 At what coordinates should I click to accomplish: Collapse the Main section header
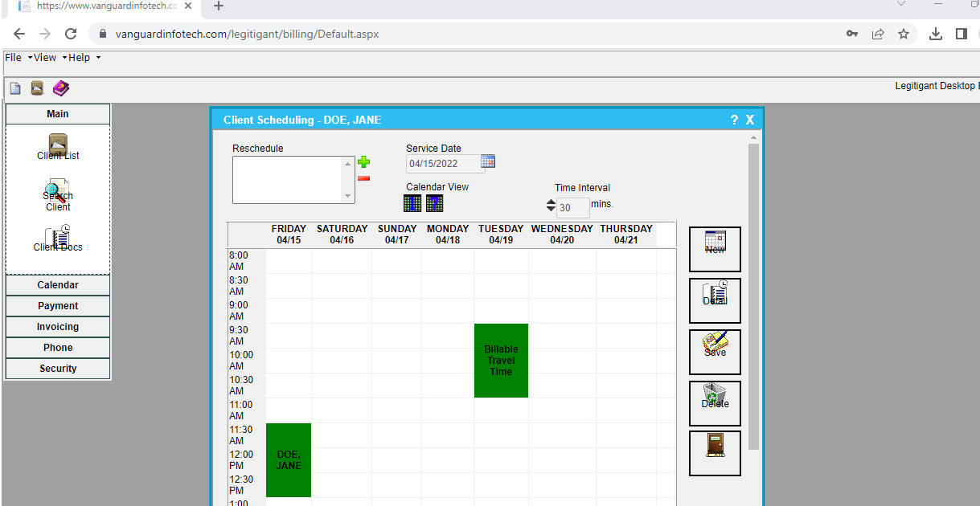pyautogui.click(x=58, y=114)
